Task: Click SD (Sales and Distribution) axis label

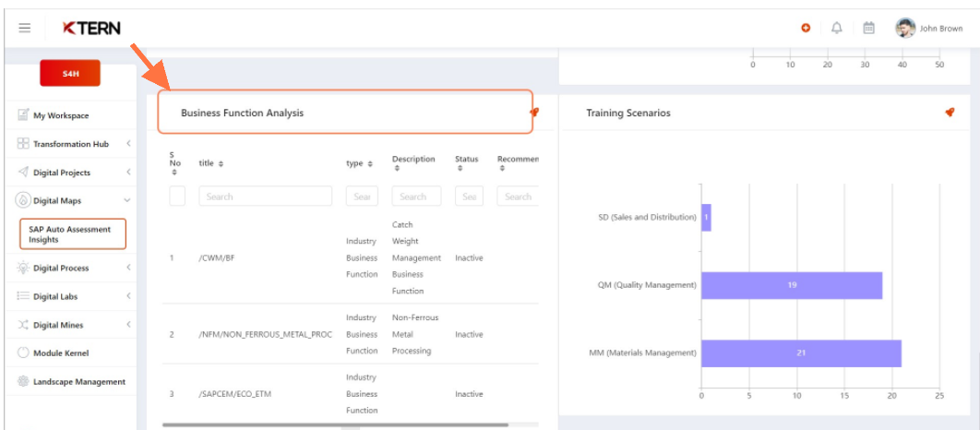Action: (647, 218)
